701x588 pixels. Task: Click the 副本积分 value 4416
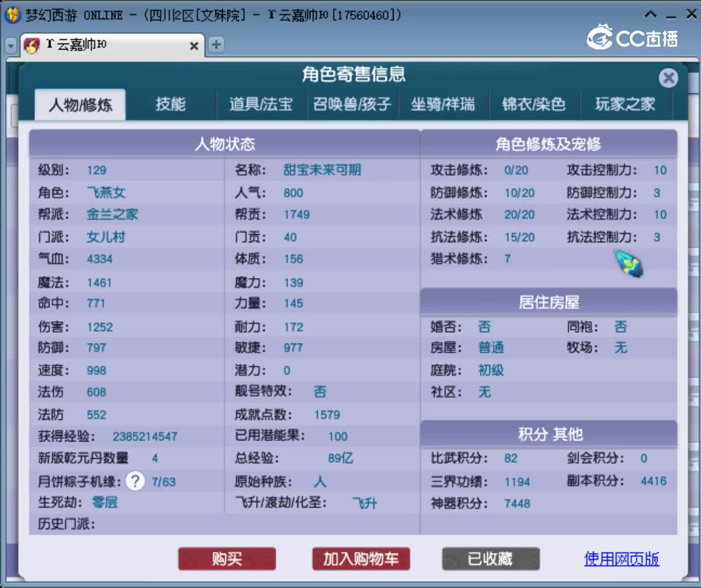(x=653, y=481)
